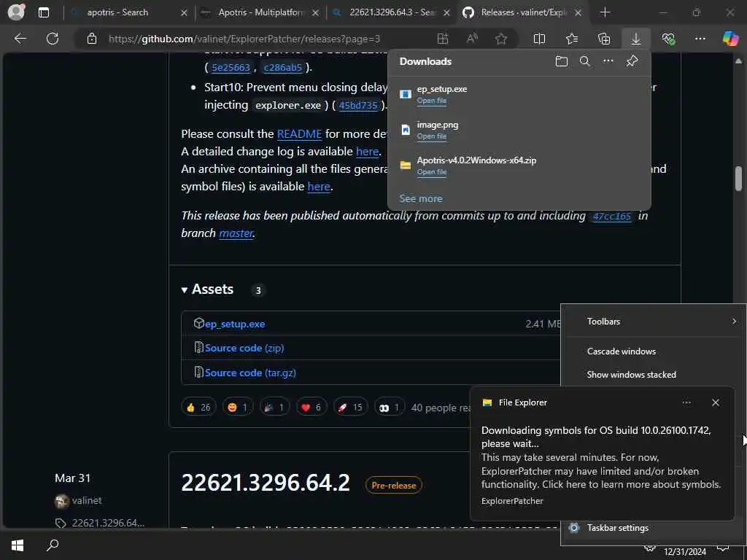747x560 pixels.
Task: Add this page to favorites star
Action: (x=500, y=39)
